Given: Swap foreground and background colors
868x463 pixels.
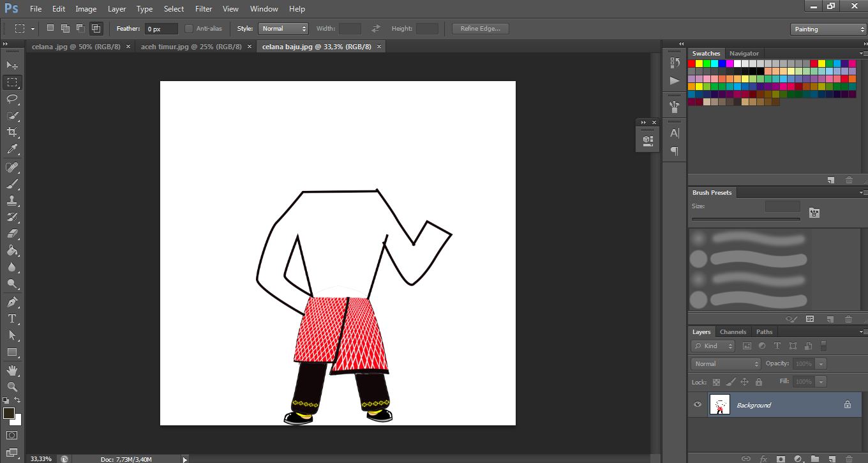Looking at the screenshot, I should 18,400.
